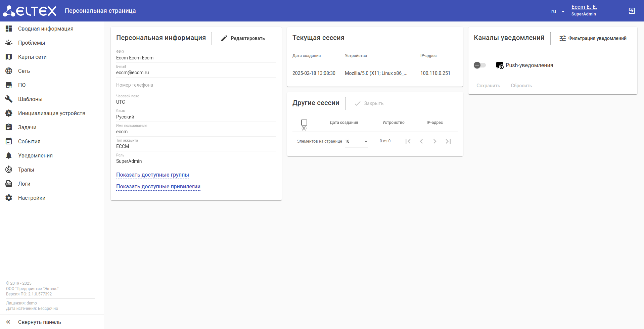Open the Карты сети menu item
Viewport: 644px width, 329px height.
point(32,57)
